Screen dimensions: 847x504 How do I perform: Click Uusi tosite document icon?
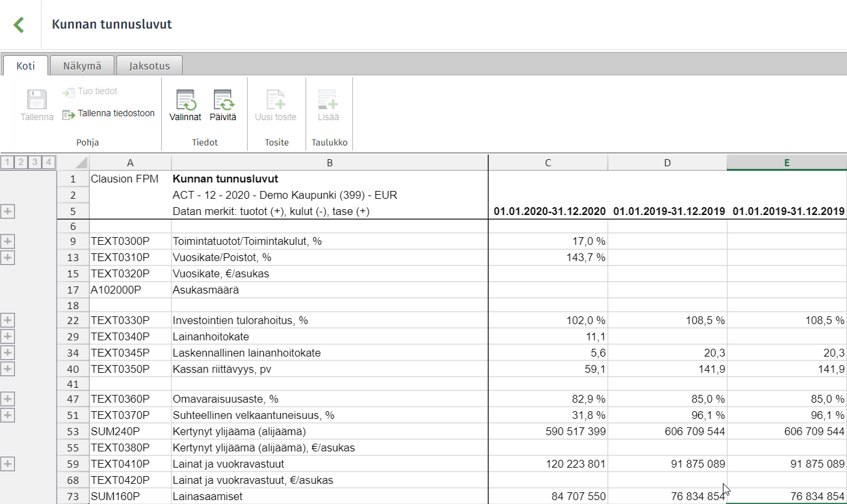(276, 100)
